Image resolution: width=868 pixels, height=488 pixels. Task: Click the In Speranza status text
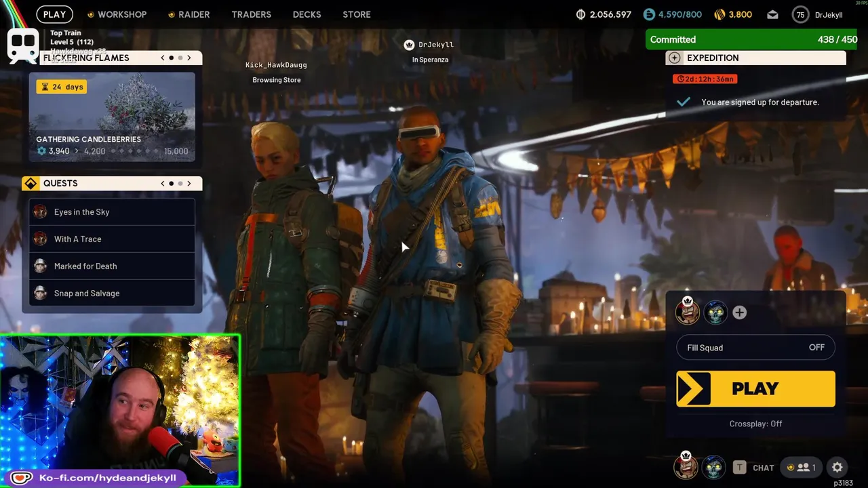coord(430,60)
